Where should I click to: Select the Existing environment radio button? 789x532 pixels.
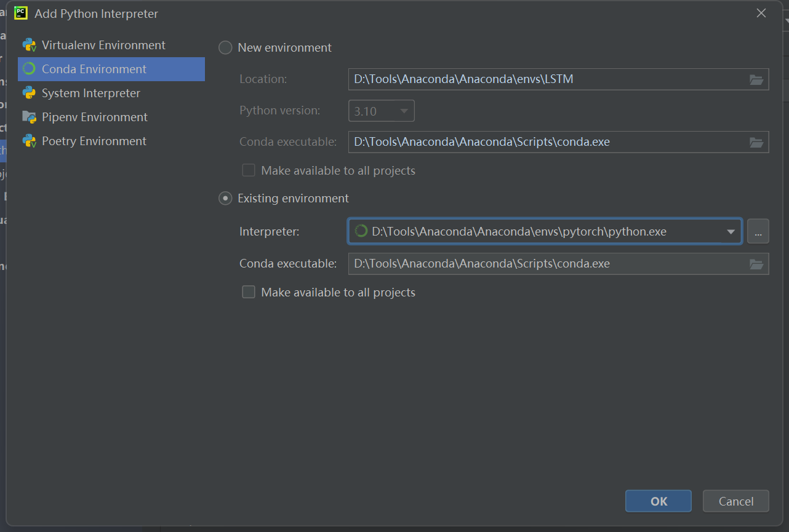click(226, 198)
